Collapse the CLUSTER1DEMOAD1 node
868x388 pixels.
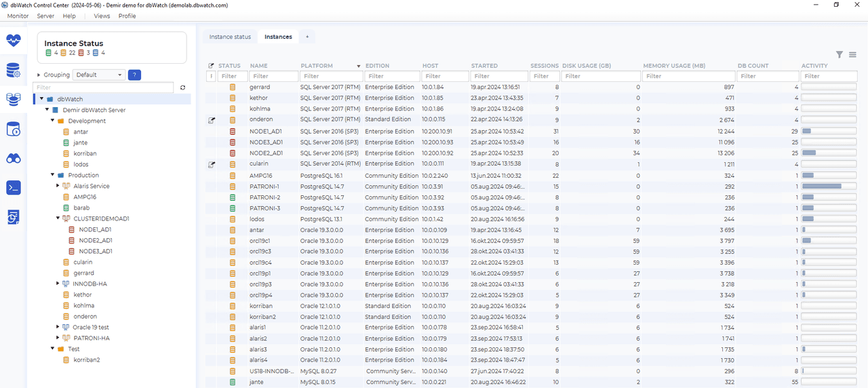58,218
